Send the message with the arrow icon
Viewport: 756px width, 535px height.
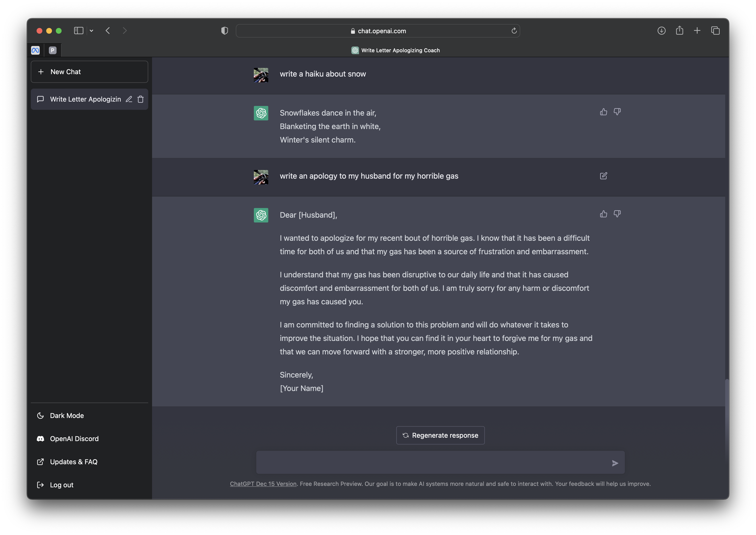click(x=615, y=463)
